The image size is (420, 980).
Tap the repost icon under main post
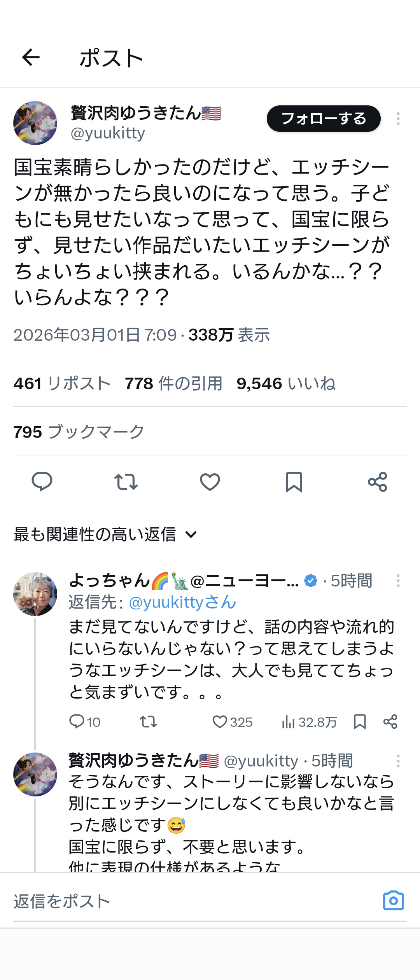[126, 482]
